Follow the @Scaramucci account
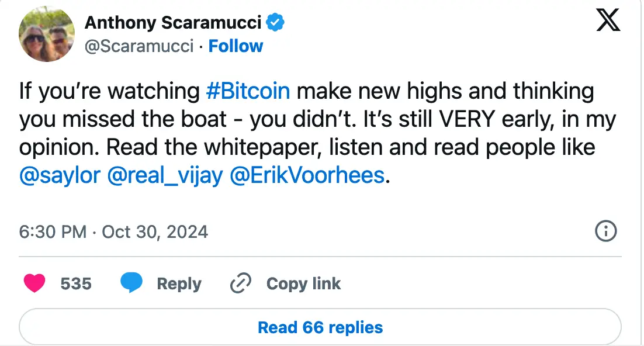The image size is (644, 346). coord(236,46)
